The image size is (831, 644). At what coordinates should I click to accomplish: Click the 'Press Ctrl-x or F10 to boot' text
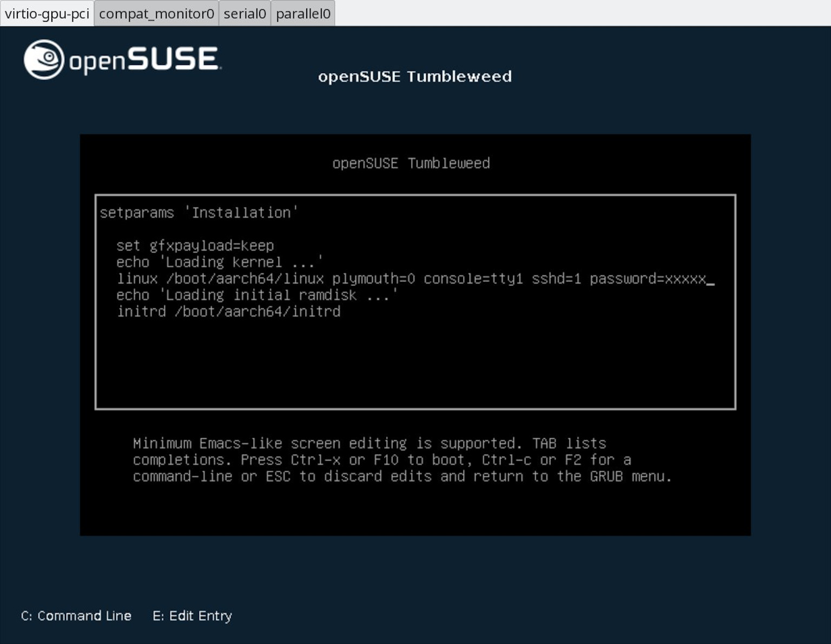point(357,460)
